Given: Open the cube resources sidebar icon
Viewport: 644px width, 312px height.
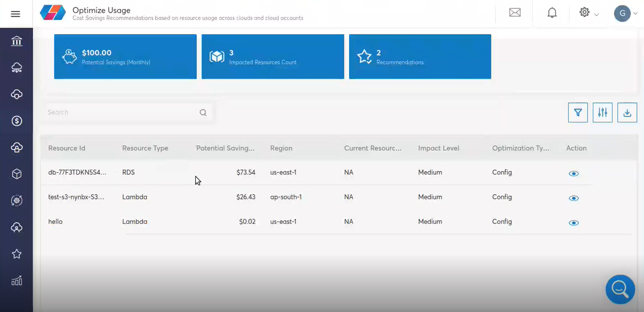Looking at the screenshot, I should (x=17, y=174).
